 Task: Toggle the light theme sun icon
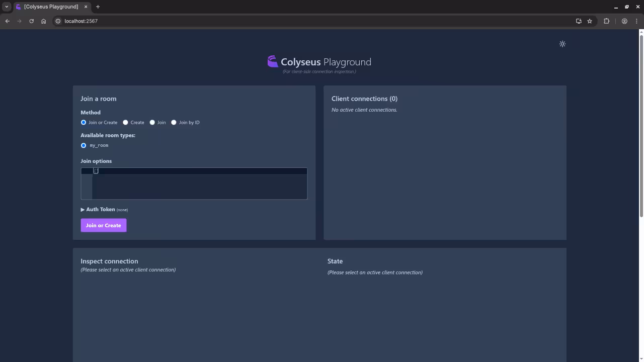point(562,44)
